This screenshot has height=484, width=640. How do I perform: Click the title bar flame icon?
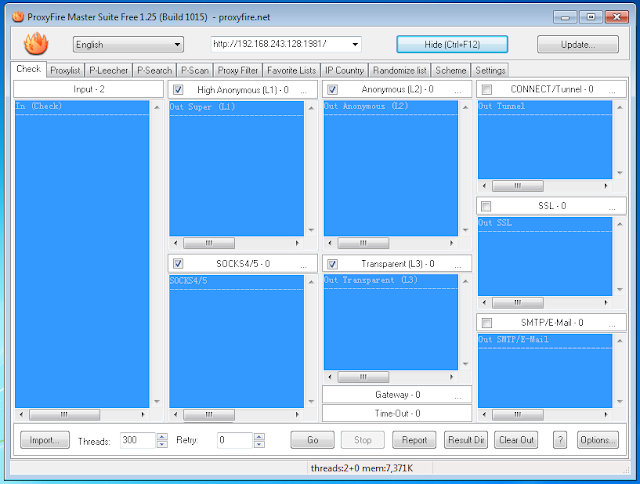click(18, 17)
